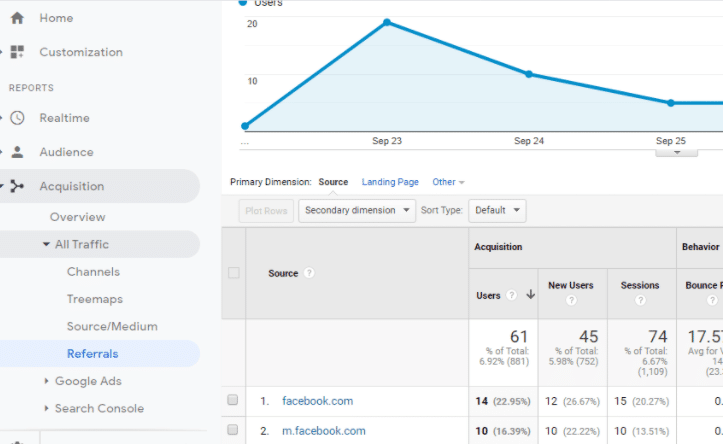The width and height of the screenshot is (723, 444).
Task: Click m.facebook.com sessions value 10 (13.51%)
Action: click(x=641, y=431)
